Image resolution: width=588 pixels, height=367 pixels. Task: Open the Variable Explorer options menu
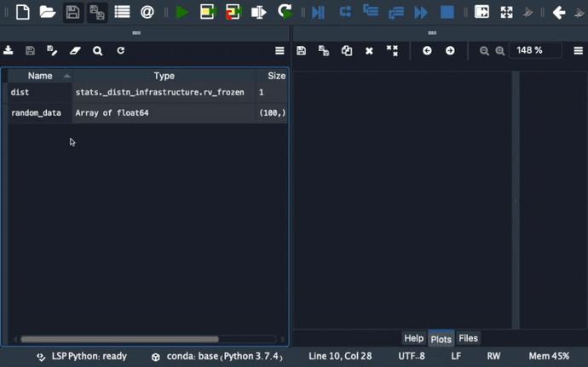(280, 50)
